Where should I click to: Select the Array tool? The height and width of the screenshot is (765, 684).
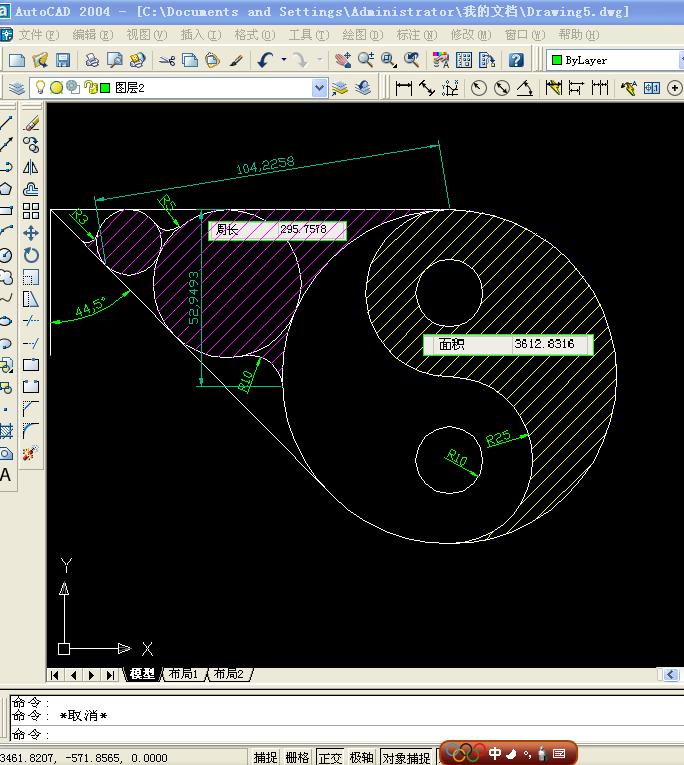tap(31, 211)
